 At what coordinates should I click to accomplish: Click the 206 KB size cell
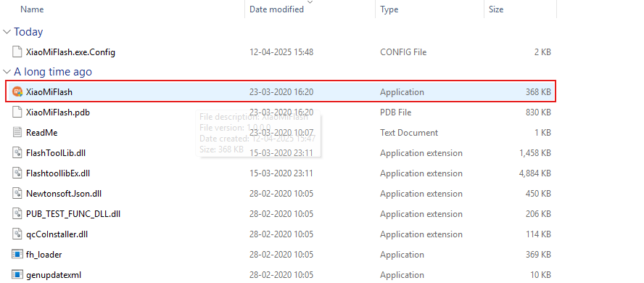[x=538, y=214]
